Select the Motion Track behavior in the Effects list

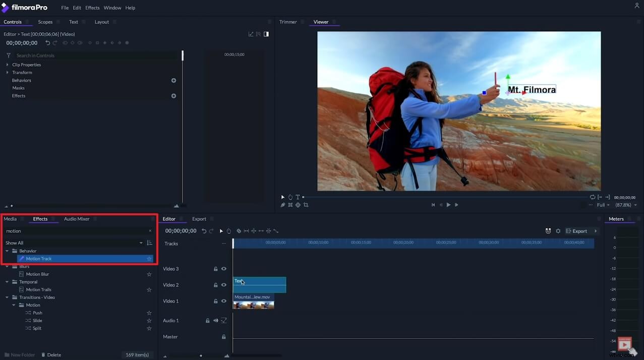40,259
